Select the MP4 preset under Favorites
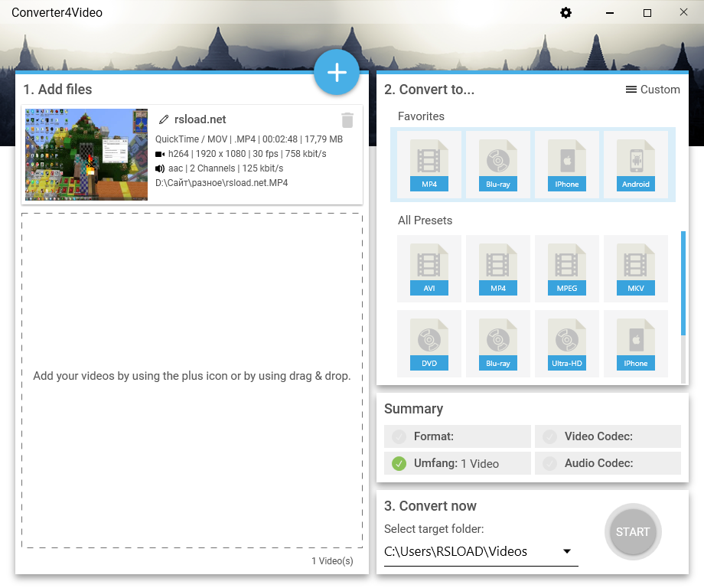Image resolution: width=704 pixels, height=588 pixels. point(429,164)
